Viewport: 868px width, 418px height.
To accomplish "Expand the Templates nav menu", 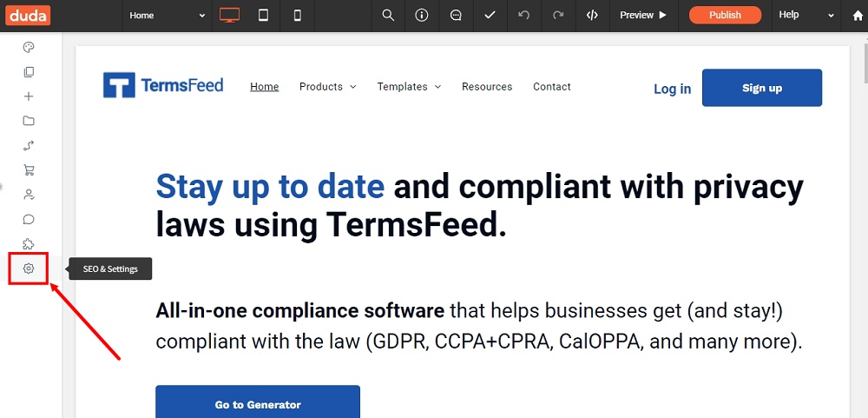I will 409,87.
